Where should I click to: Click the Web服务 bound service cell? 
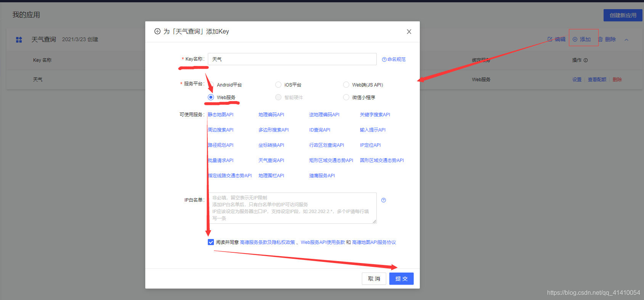click(x=481, y=80)
